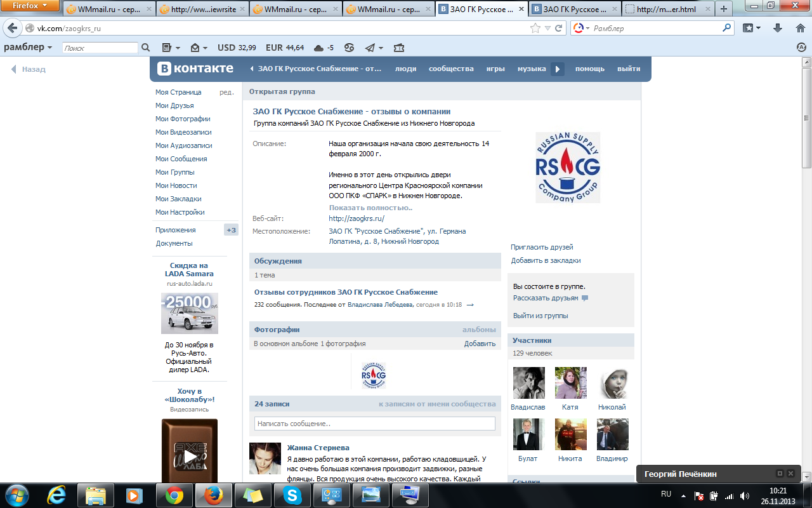Open the zaogkrs.ru website link
The height and width of the screenshot is (508, 812).
[357, 218]
